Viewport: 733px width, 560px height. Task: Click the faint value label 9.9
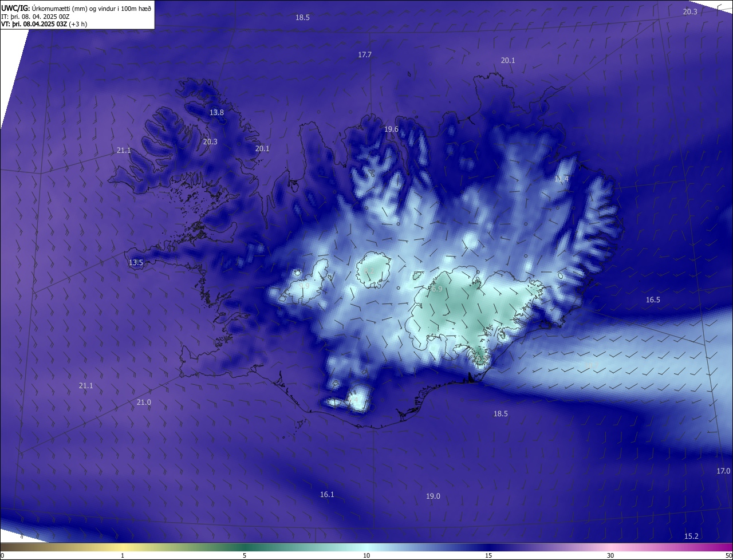point(304,286)
